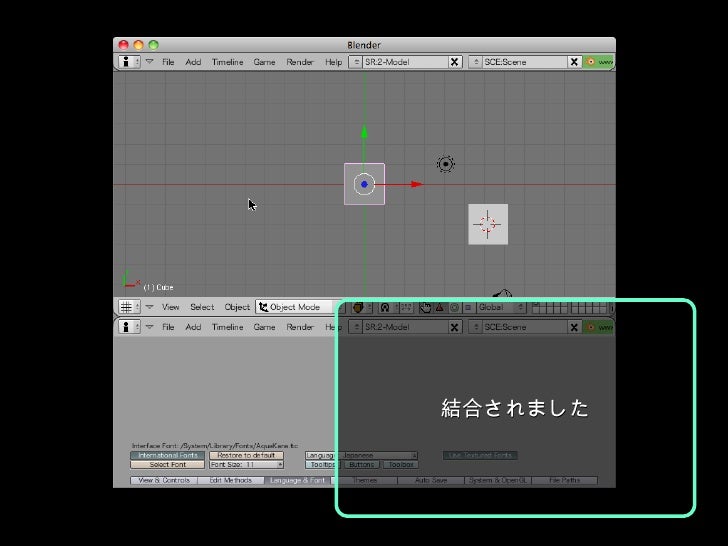The width and height of the screenshot is (728, 546).
Task: Toggle the 3D transform manipulator hand icon
Action: 425,307
